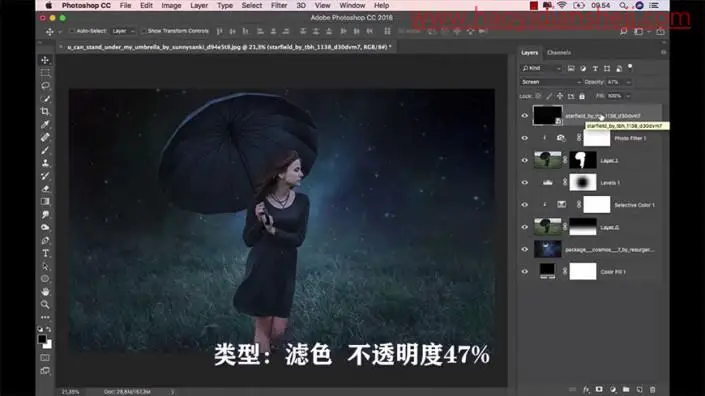The image size is (705, 396).
Task: Select the Eyedropper tool
Action: pyautogui.click(x=45, y=125)
